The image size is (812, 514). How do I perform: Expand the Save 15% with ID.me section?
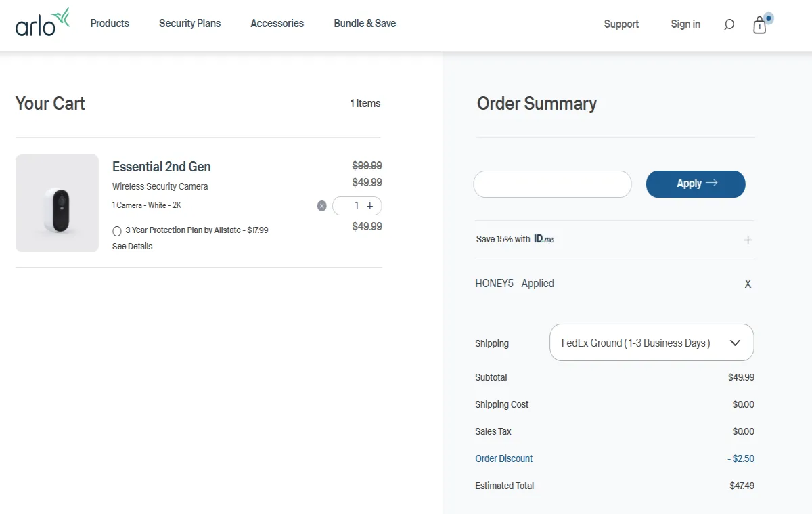tap(748, 239)
